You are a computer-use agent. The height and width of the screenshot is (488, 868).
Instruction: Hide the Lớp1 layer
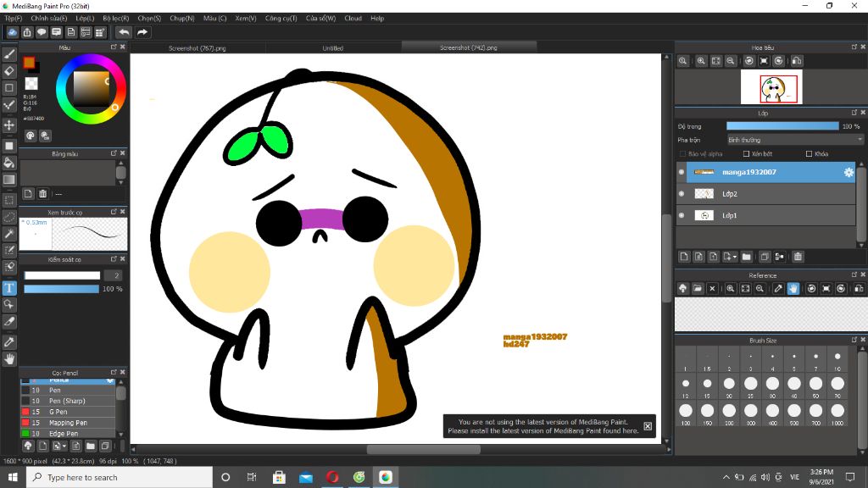click(x=682, y=215)
